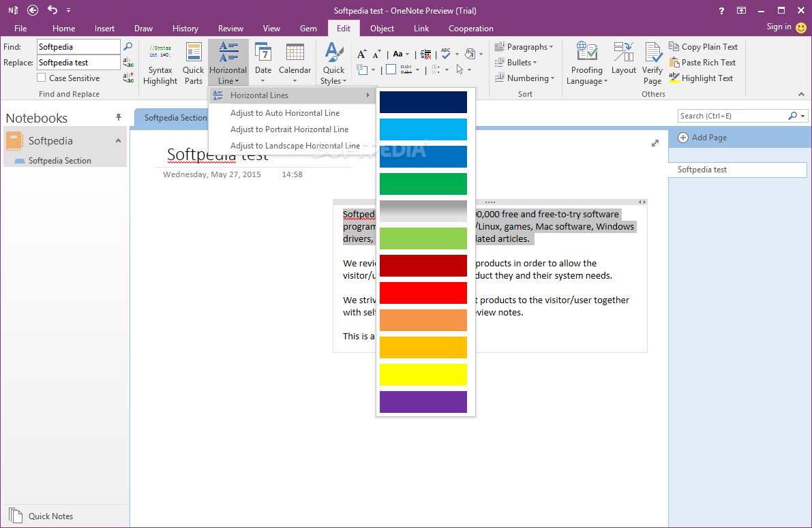The height and width of the screenshot is (528, 812).
Task: Click the Find text field
Action: [x=78, y=46]
